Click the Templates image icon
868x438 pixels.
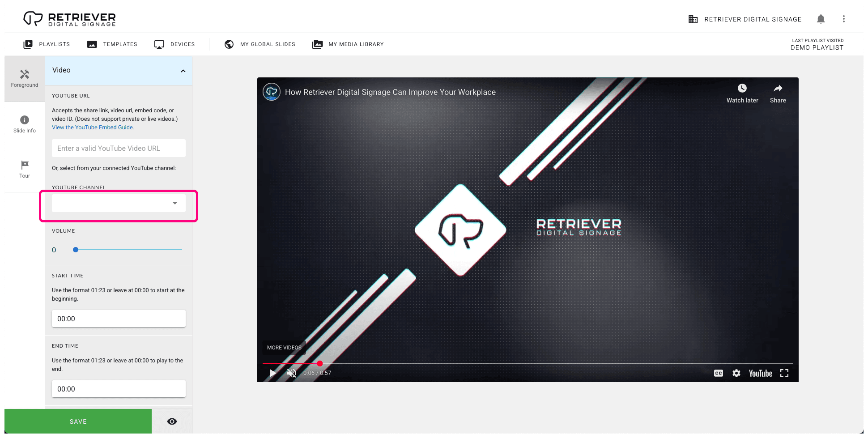click(92, 44)
